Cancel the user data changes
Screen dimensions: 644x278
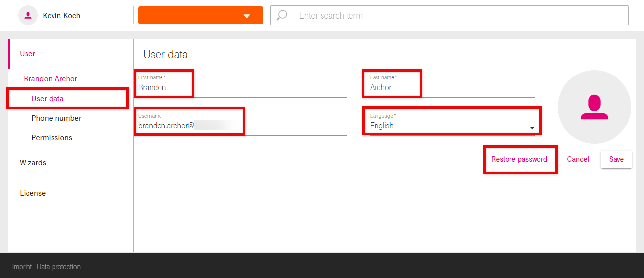(x=578, y=159)
